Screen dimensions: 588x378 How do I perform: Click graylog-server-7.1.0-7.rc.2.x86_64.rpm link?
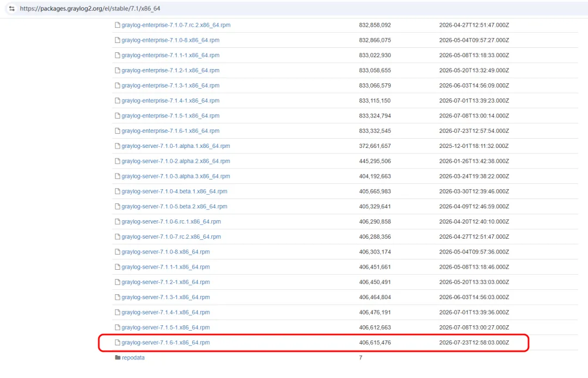(171, 237)
